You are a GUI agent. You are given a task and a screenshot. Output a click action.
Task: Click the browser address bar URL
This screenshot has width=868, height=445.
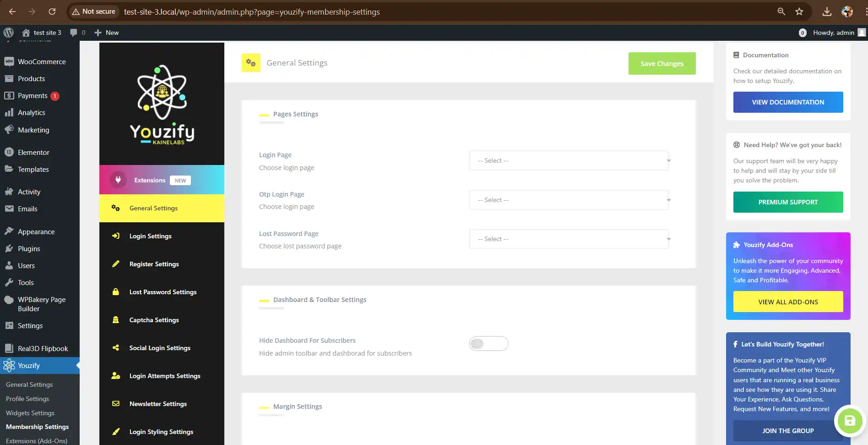(252, 12)
